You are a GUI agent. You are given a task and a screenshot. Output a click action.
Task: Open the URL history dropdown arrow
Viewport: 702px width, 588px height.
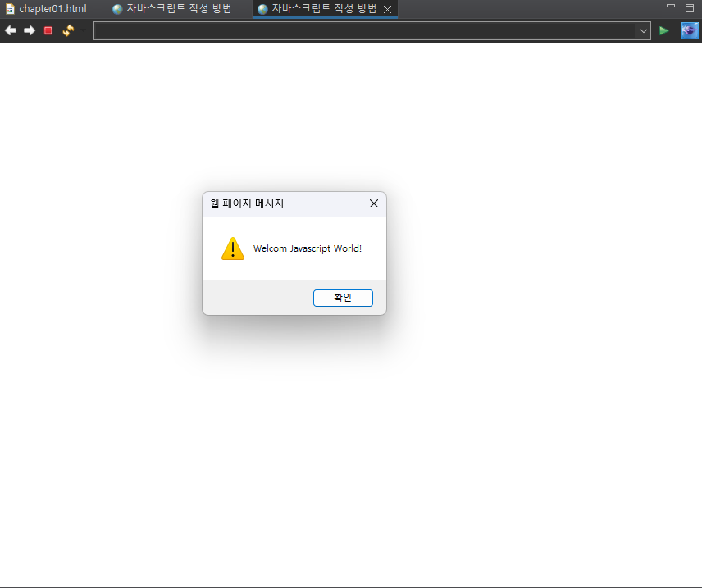pyautogui.click(x=643, y=31)
